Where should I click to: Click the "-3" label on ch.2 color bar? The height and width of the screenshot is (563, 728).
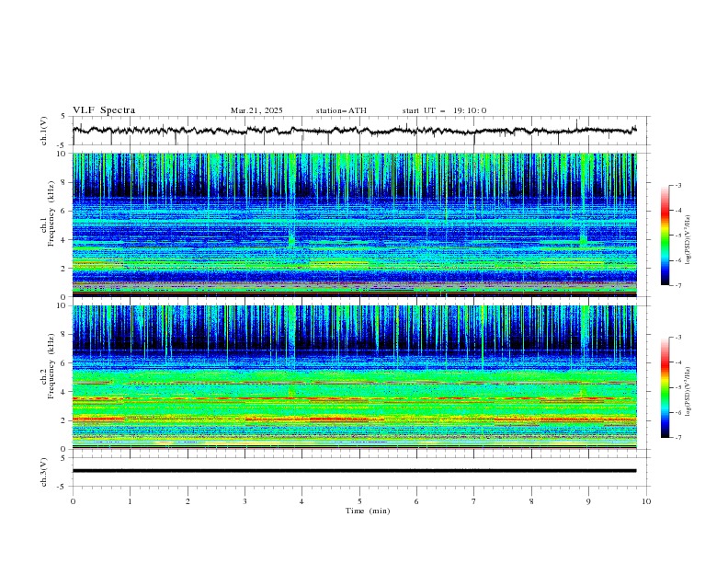click(678, 338)
